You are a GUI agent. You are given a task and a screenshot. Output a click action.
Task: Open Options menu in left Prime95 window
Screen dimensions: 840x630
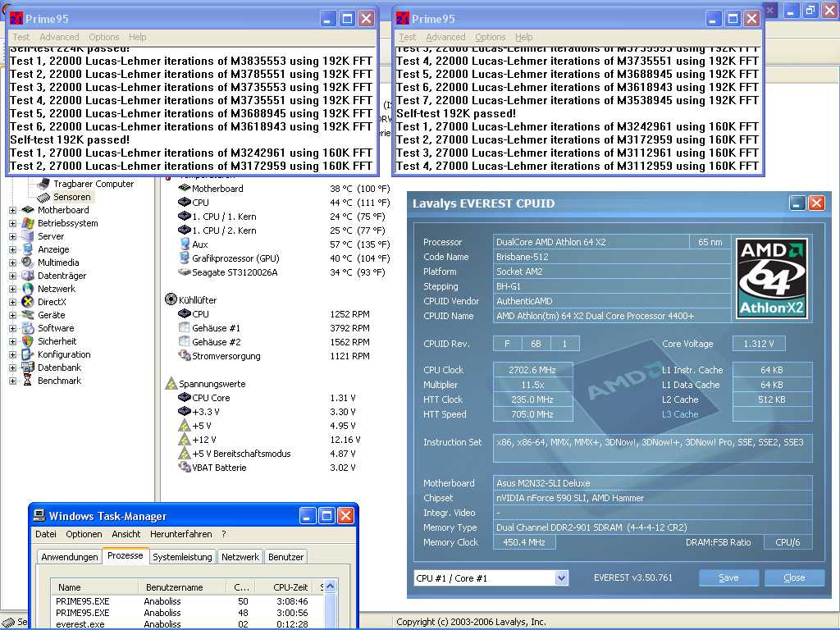click(104, 37)
